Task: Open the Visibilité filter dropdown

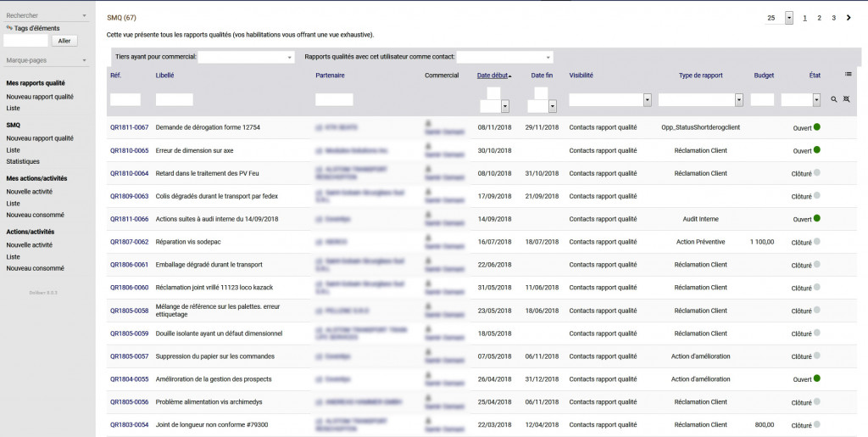Action: point(648,100)
